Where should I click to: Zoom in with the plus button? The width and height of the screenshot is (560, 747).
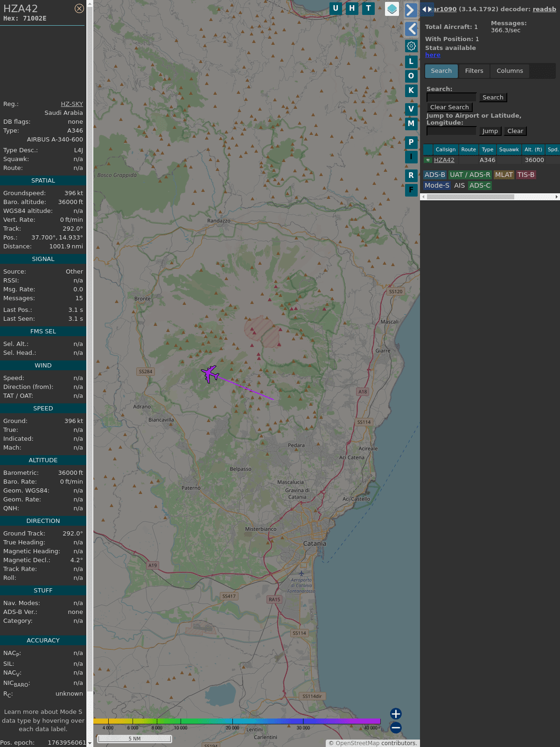[x=396, y=713]
